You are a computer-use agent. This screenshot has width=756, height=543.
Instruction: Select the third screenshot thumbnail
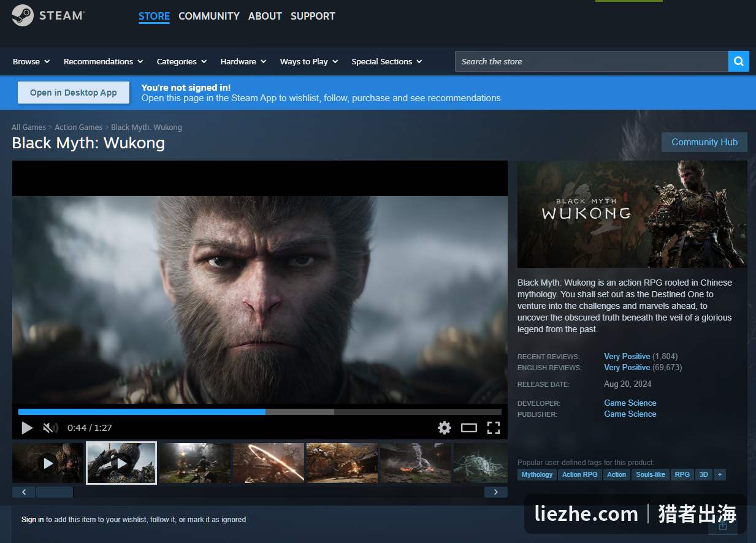pyautogui.click(x=195, y=463)
